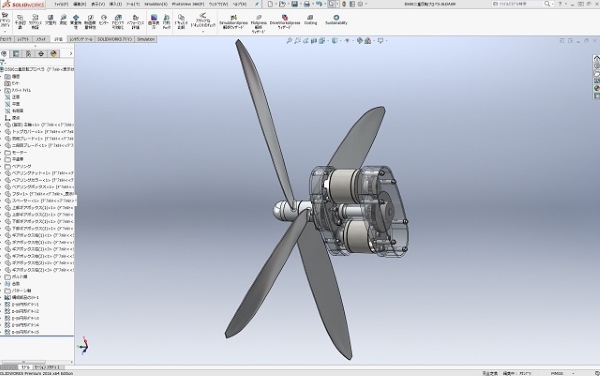Click the command search input field

point(517,4)
